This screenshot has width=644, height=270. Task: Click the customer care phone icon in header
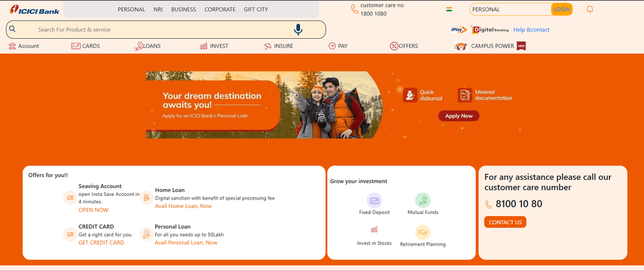point(355,9)
